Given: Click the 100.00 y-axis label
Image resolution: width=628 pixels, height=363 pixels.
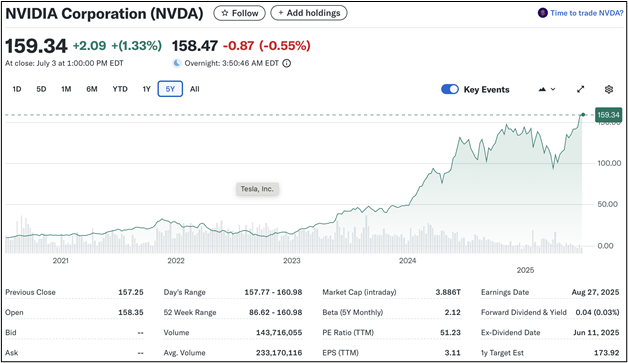Looking at the screenshot, I should tap(609, 163).
